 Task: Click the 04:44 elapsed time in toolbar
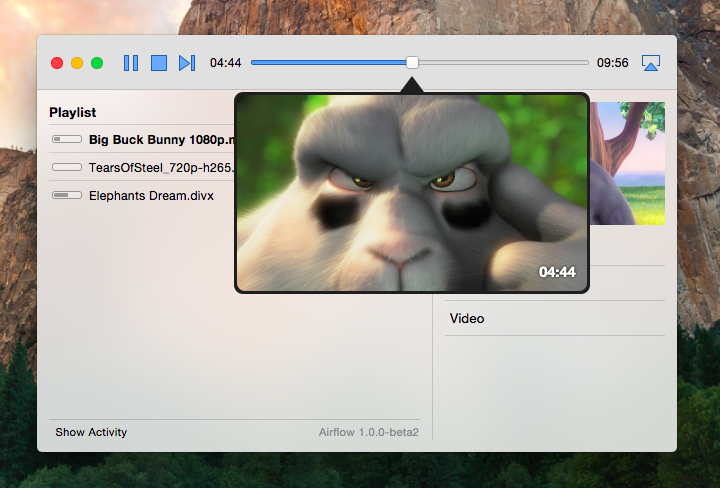[225, 63]
